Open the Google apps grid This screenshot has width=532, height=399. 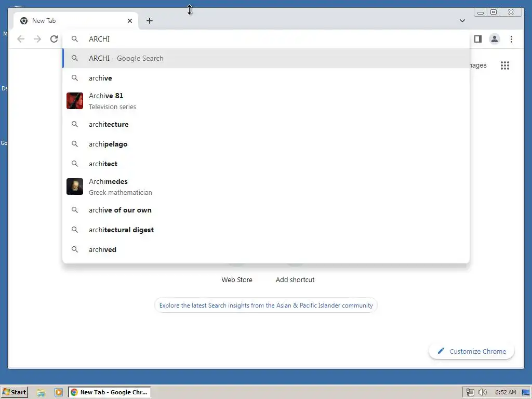pyautogui.click(x=505, y=65)
